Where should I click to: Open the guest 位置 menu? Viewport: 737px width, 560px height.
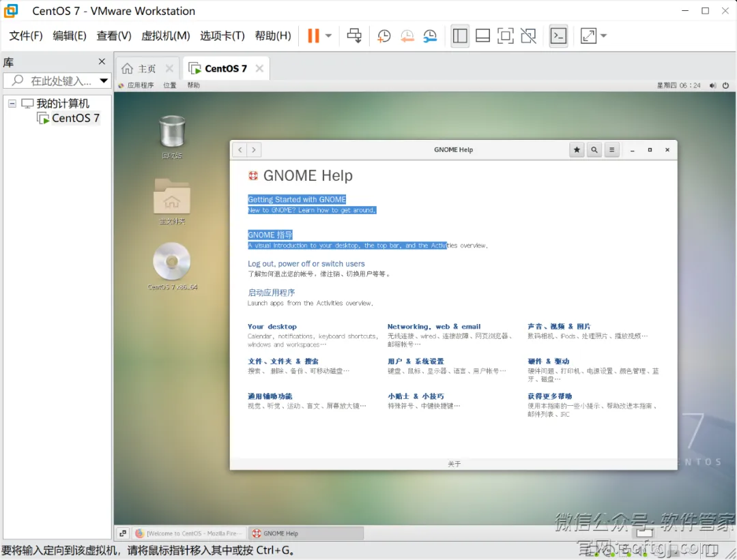click(x=170, y=85)
